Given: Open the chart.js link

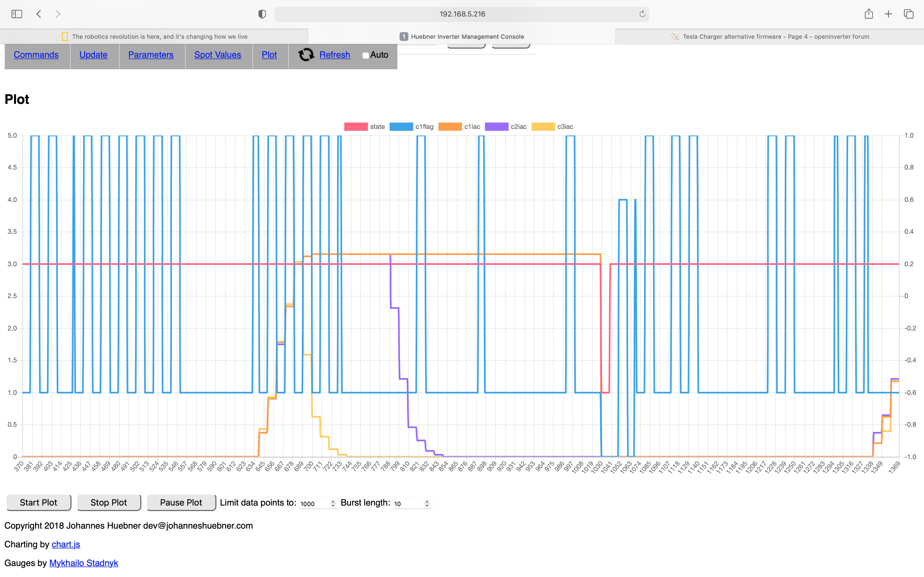Looking at the screenshot, I should (66, 544).
